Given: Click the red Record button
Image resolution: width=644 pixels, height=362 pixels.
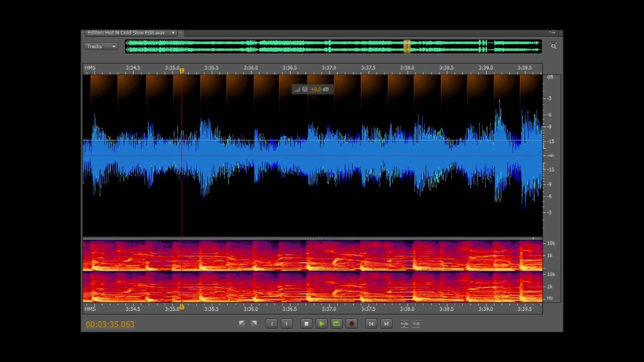Looking at the screenshot, I should 352,324.
